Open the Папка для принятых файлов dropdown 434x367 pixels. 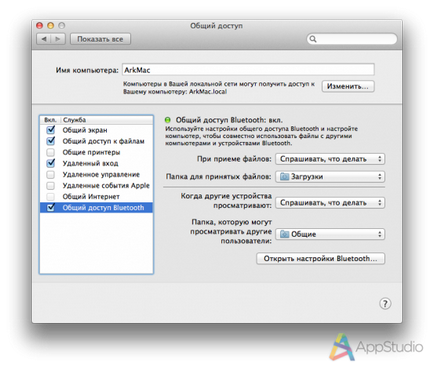330,177
